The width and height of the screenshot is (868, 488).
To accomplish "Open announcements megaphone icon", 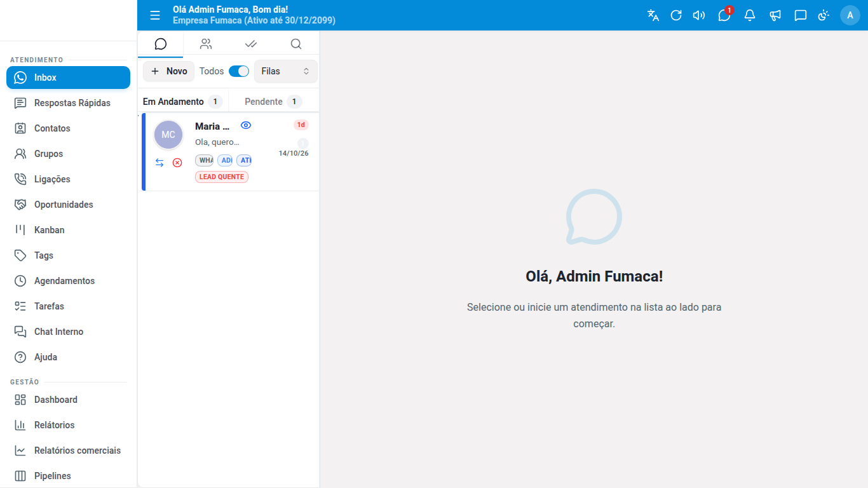I will click(x=775, y=15).
